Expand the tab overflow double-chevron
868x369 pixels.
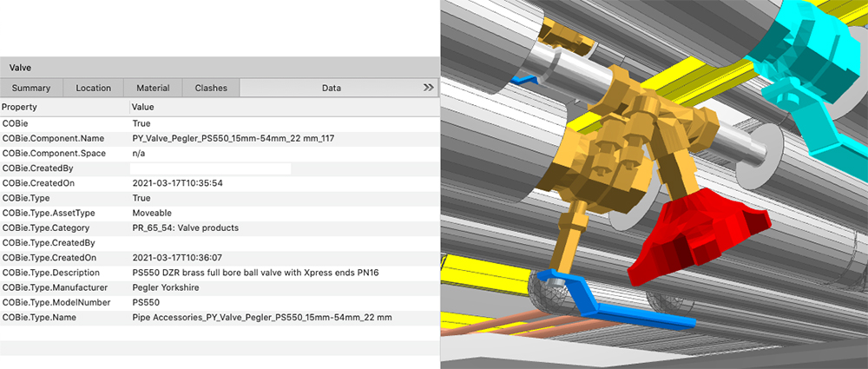(x=428, y=88)
